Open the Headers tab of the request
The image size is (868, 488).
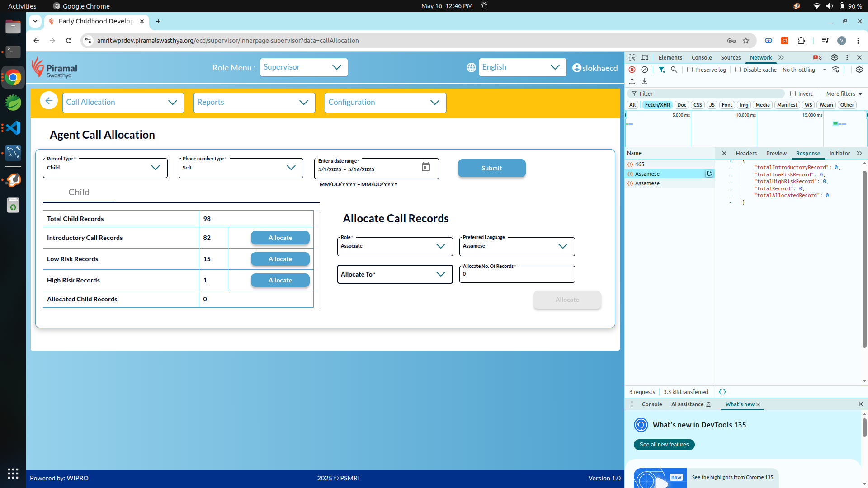[x=746, y=153]
